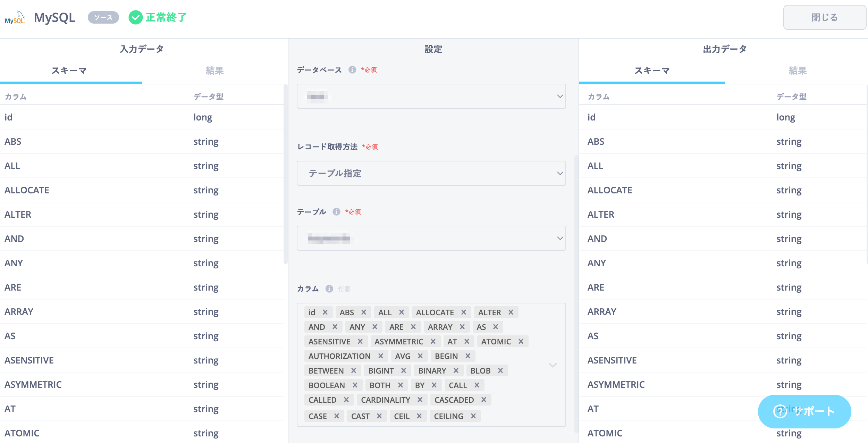Image resolution: width=868 pixels, height=443 pixels.
Task: Open the サポート chat button
Action: point(804,411)
